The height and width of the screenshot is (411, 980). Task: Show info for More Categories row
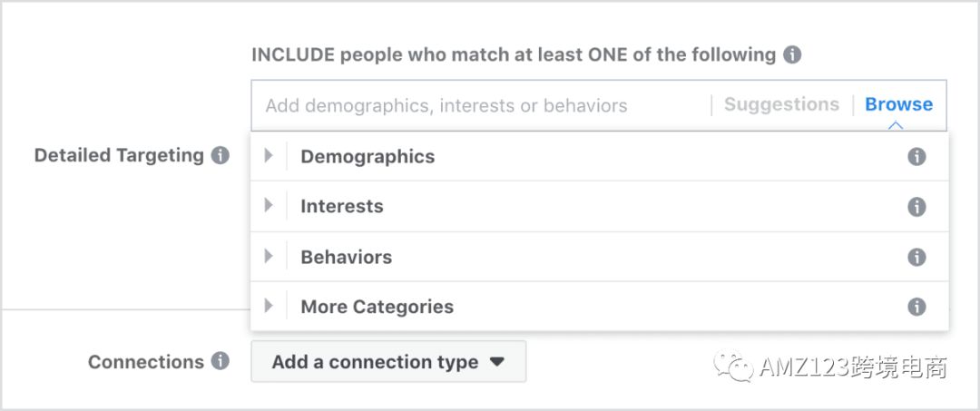tap(917, 307)
